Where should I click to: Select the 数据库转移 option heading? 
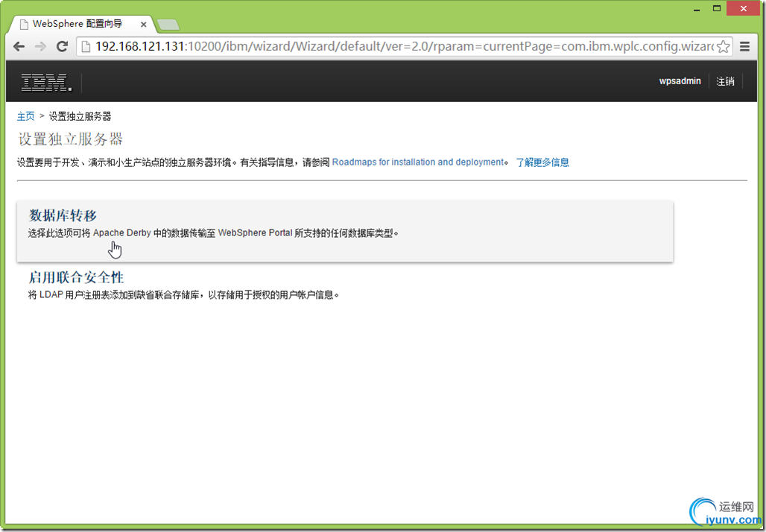click(63, 215)
